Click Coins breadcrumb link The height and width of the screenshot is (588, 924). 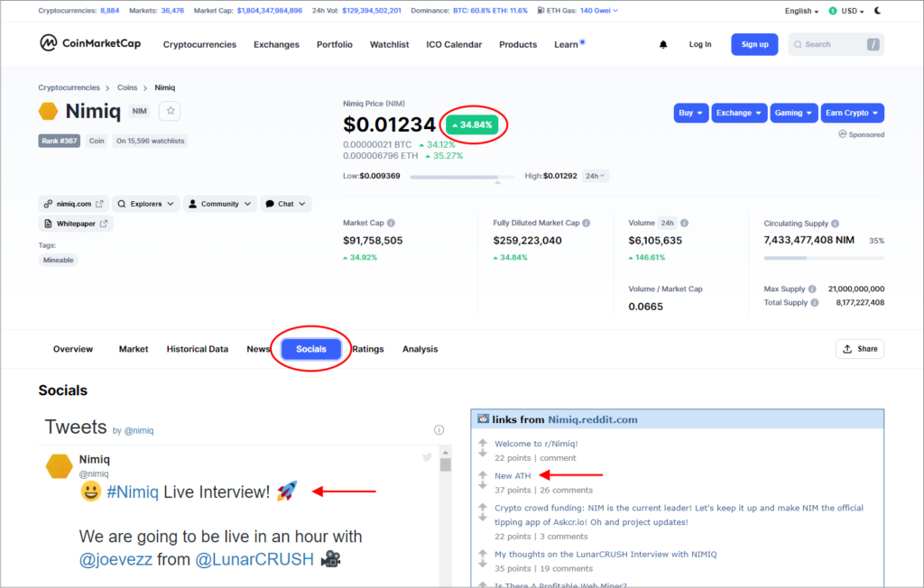(127, 87)
